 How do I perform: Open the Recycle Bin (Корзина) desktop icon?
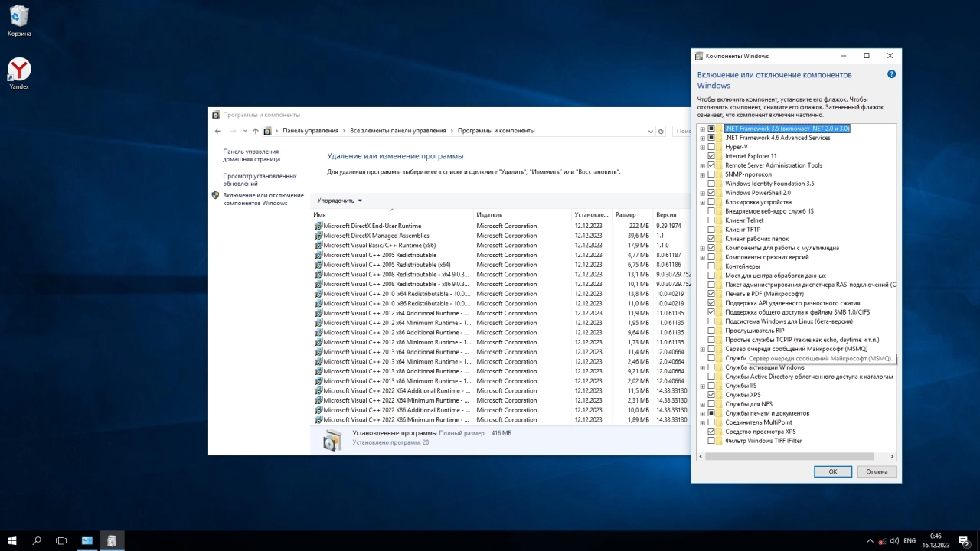(x=19, y=21)
